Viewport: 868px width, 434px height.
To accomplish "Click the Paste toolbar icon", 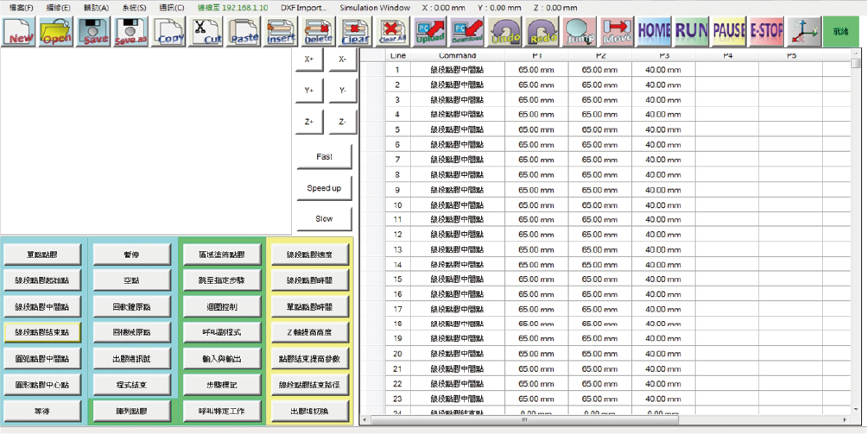I will point(244,32).
